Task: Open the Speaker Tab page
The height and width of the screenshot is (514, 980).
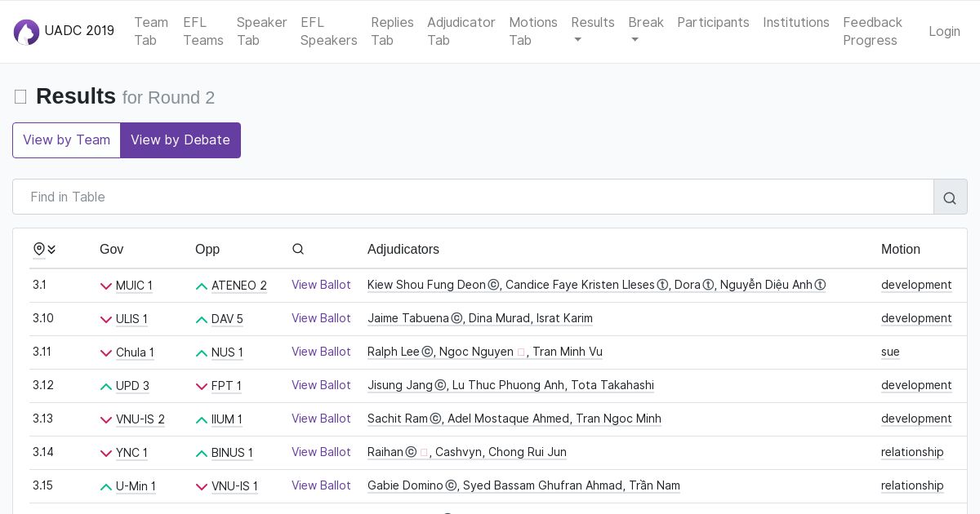Action: pyautogui.click(x=261, y=31)
